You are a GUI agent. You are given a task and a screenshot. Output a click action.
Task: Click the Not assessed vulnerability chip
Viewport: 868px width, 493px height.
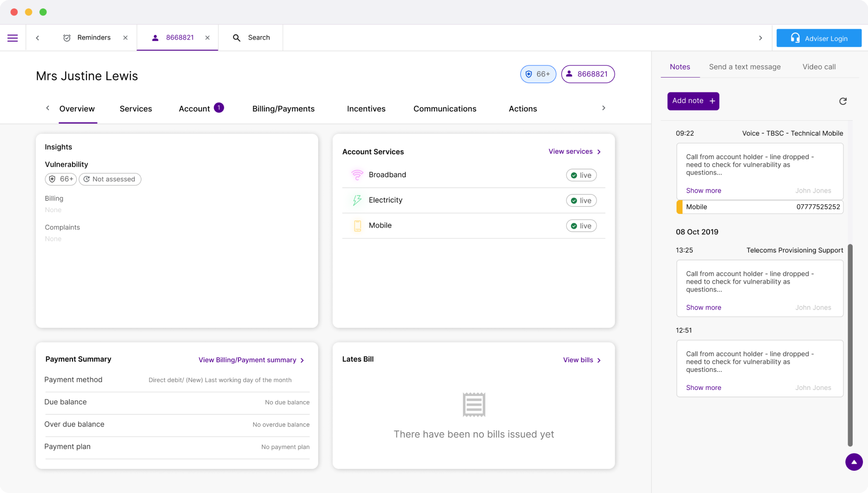click(110, 179)
